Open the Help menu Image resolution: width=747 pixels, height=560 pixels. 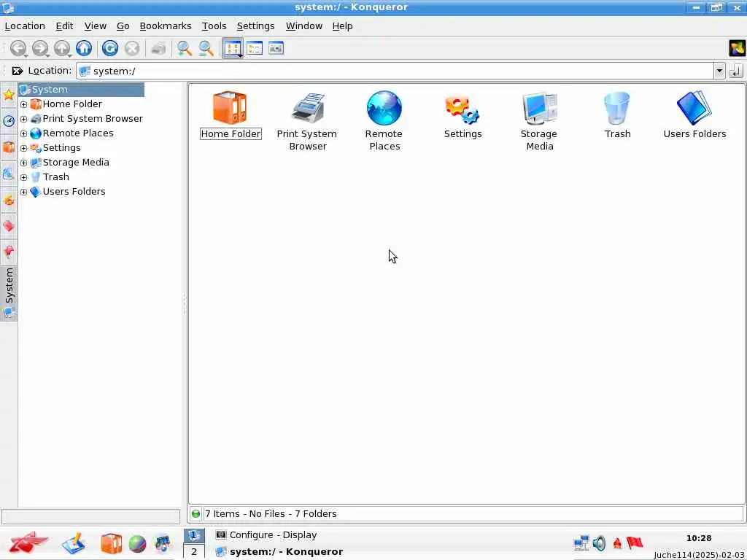point(343,26)
